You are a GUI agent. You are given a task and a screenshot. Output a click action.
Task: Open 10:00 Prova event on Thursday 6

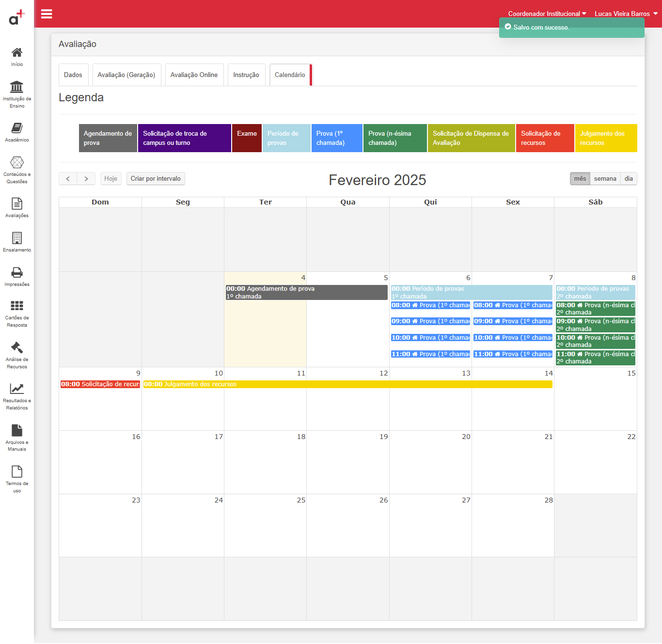point(430,338)
